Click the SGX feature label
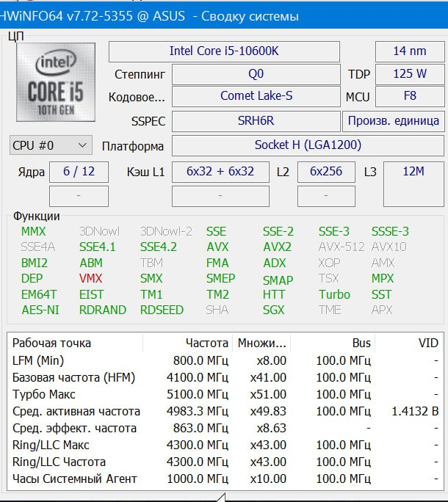 click(274, 310)
